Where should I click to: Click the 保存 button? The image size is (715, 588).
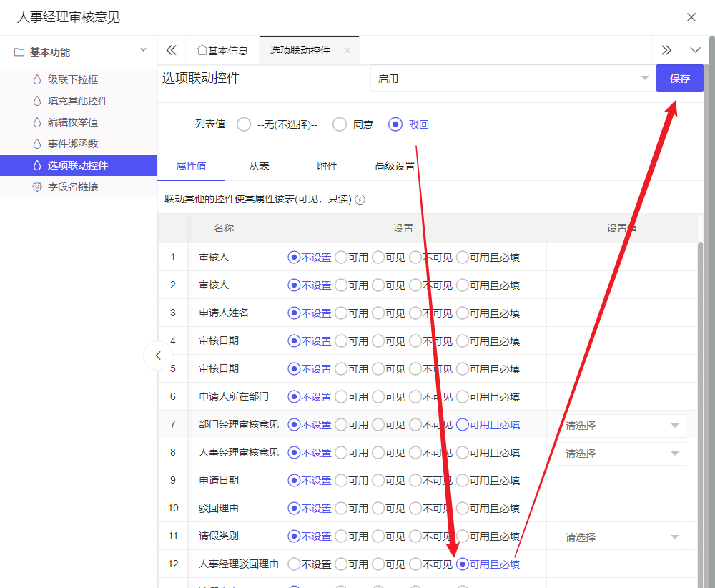click(x=679, y=79)
